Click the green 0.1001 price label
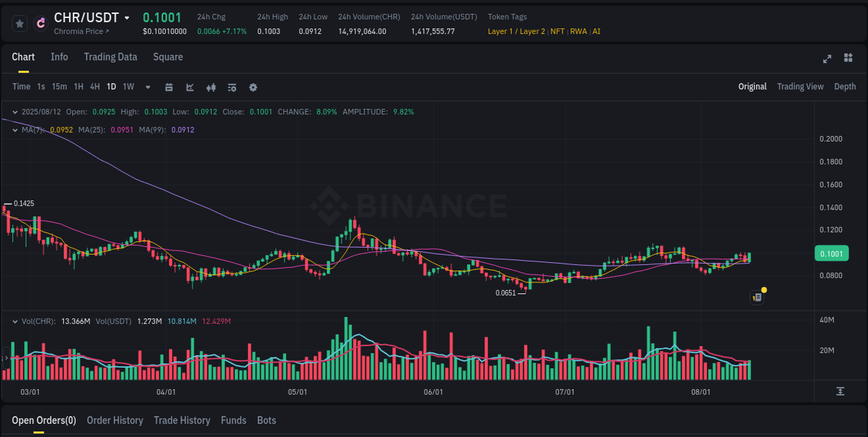The width and height of the screenshot is (868, 437). click(831, 253)
